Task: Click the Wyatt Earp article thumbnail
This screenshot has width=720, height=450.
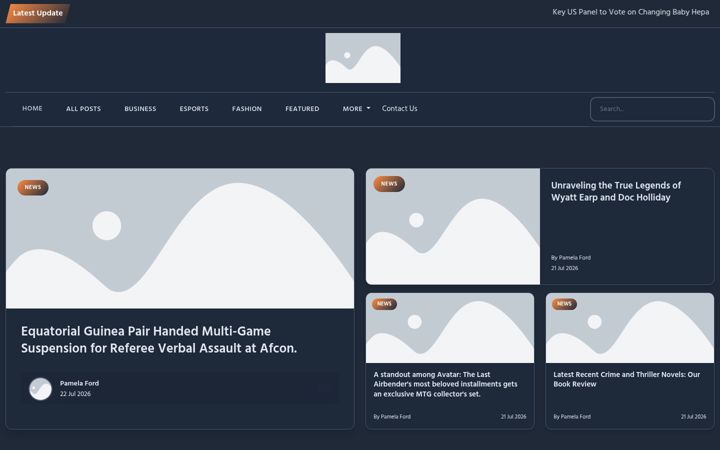Action: pyautogui.click(x=453, y=226)
